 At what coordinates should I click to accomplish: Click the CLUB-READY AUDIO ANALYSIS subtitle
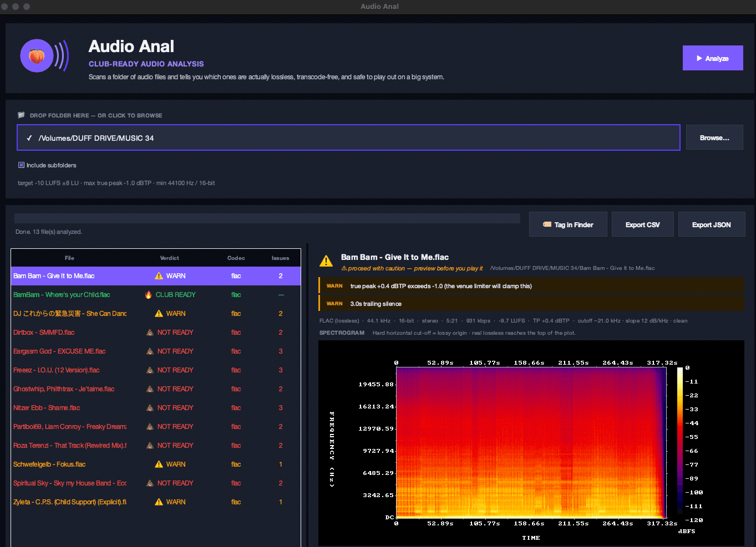(x=146, y=64)
